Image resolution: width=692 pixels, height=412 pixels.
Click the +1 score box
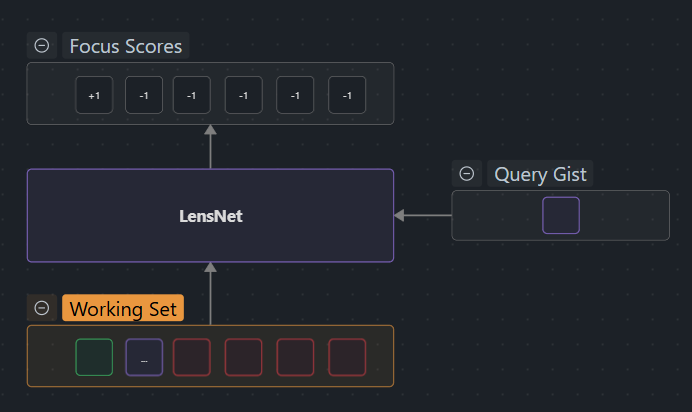coord(94,95)
